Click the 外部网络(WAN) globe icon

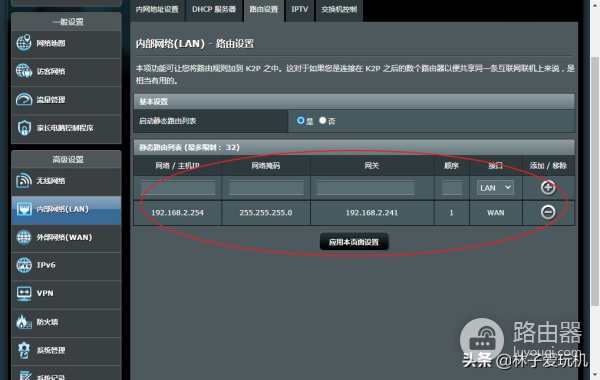(x=24, y=237)
